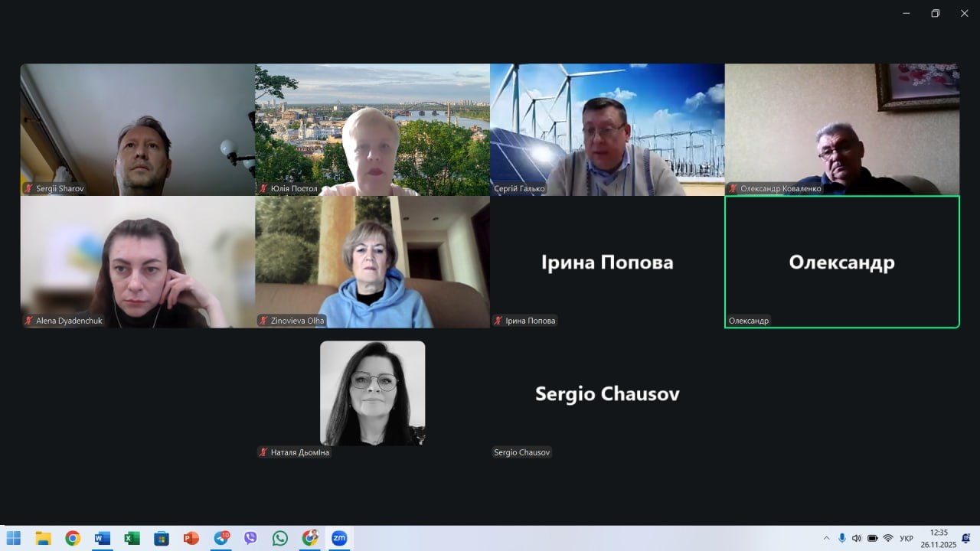Click Олександр Коваленко's muted microphone icon
This screenshot has width=980, height=551.
click(733, 188)
